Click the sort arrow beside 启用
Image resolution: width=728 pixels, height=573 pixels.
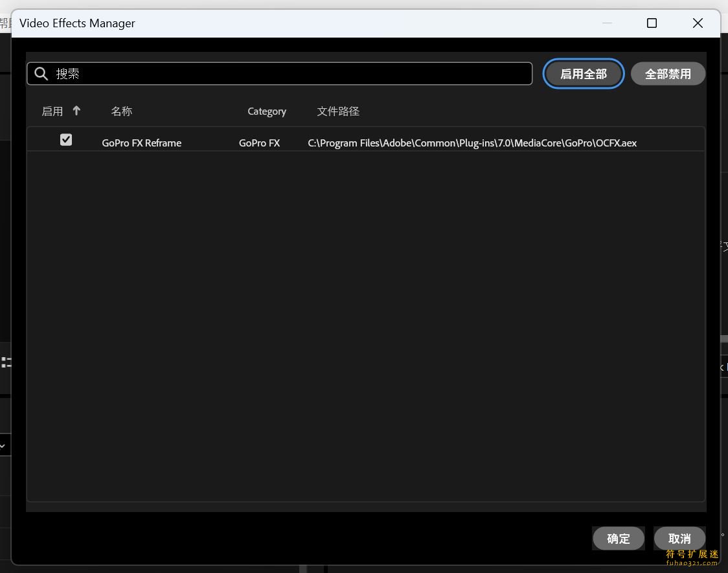coord(76,111)
